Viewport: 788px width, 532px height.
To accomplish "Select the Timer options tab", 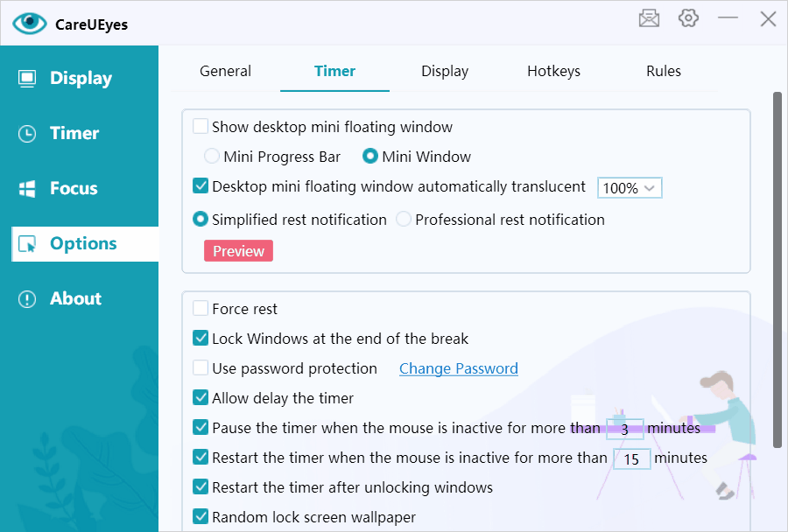I will (x=334, y=72).
